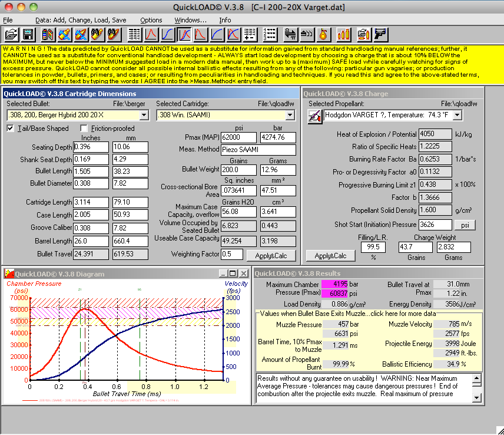
Task: Click the Charge Weight grams field
Action: (x=453, y=247)
